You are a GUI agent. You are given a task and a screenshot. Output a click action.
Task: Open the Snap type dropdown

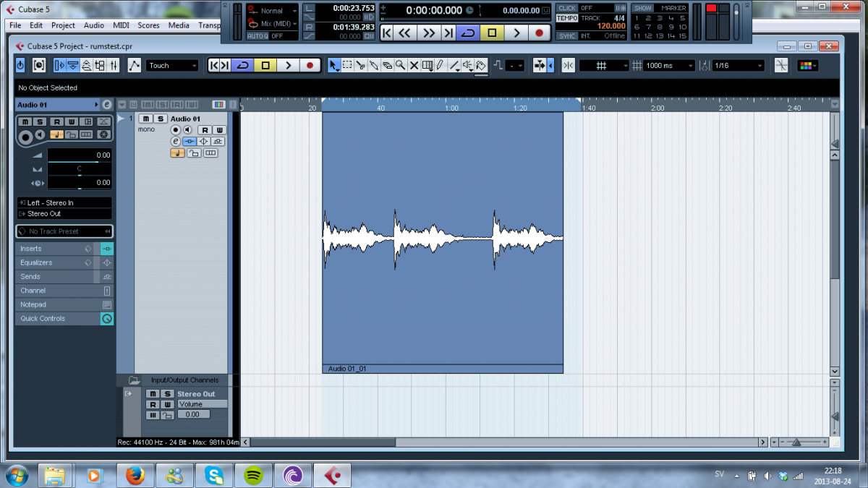click(x=605, y=65)
